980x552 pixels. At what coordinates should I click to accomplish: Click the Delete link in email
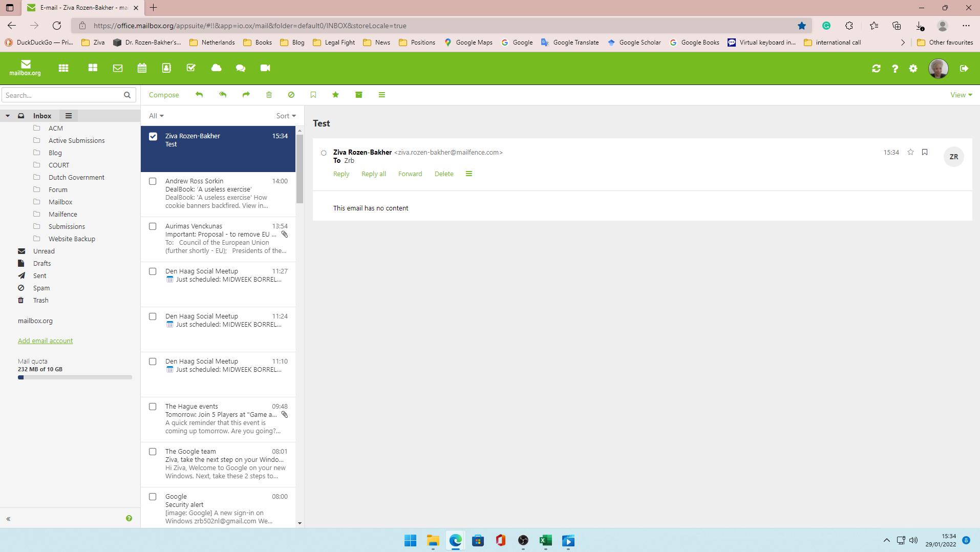[444, 174]
